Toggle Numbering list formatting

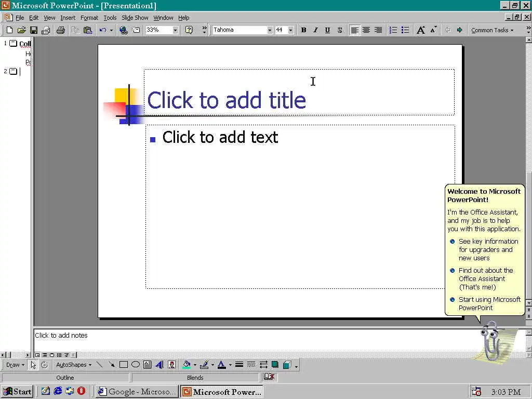click(x=393, y=30)
